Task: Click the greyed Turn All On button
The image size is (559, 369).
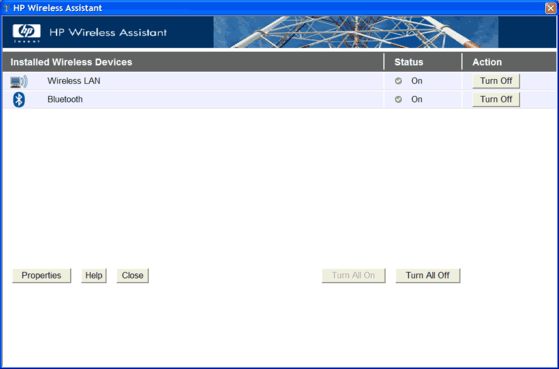Action: 353,276
